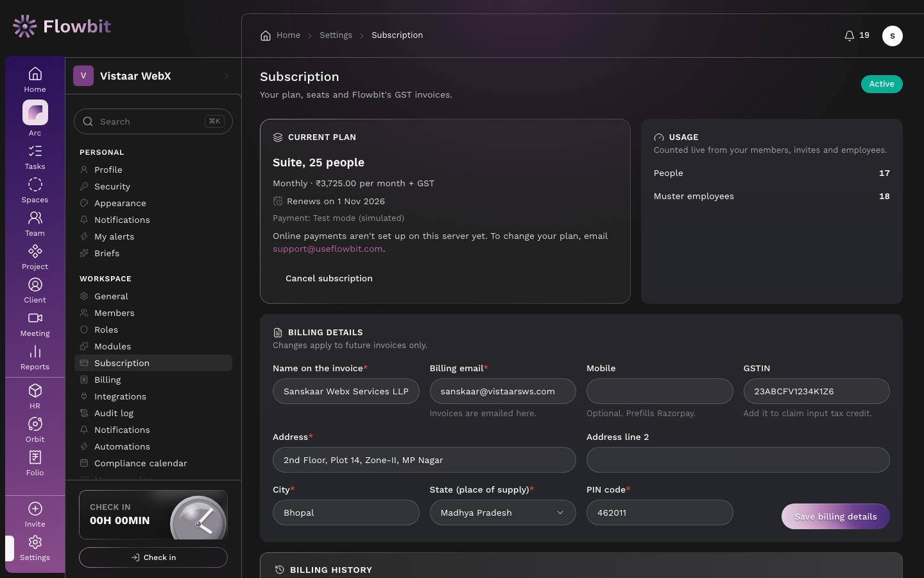Open workspace Members settings
Image resolution: width=924 pixels, height=578 pixels.
tap(153, 313)
